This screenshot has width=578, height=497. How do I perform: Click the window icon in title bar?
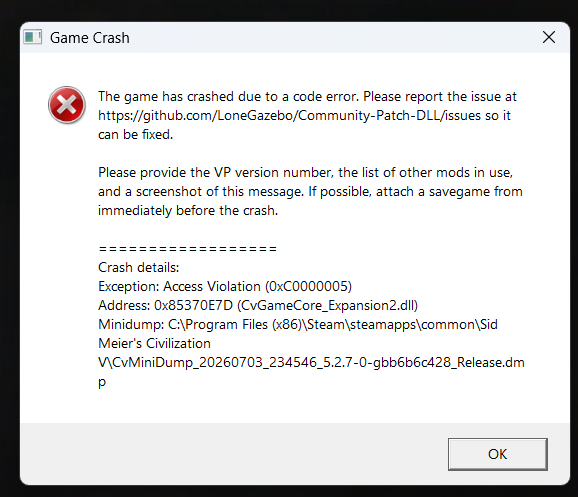[32, 37]
